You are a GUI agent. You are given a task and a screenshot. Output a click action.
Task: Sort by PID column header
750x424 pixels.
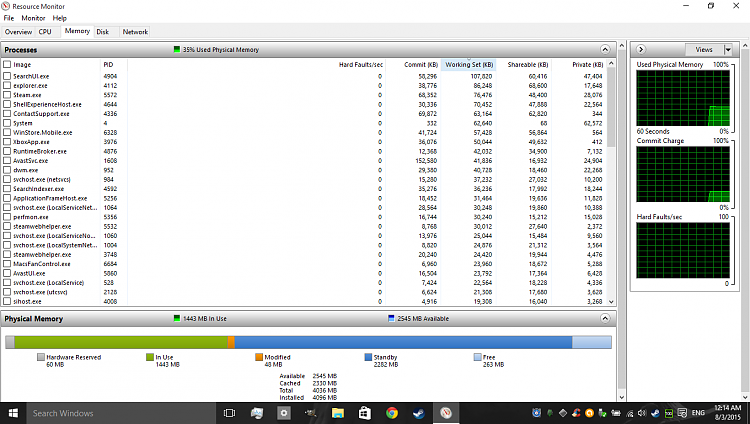tap(113, 64)
